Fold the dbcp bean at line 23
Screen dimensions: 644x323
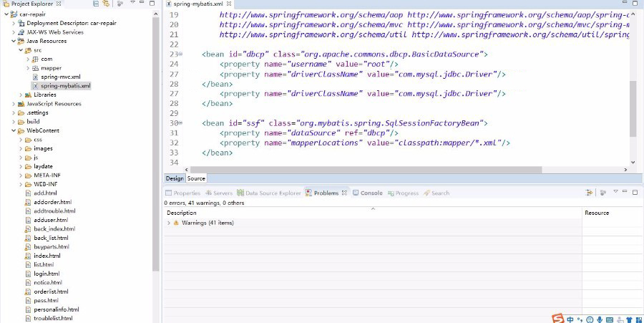point(180,54)
